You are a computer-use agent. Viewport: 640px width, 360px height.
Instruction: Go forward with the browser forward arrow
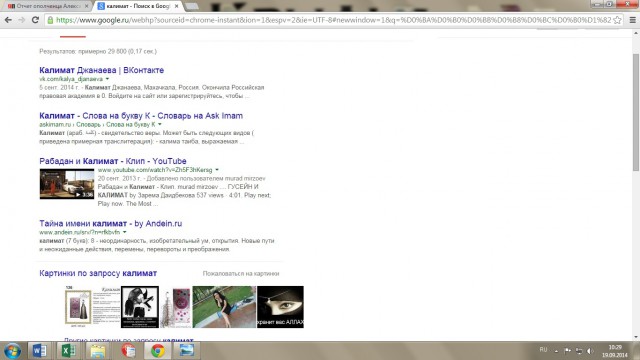pos(22,20)
